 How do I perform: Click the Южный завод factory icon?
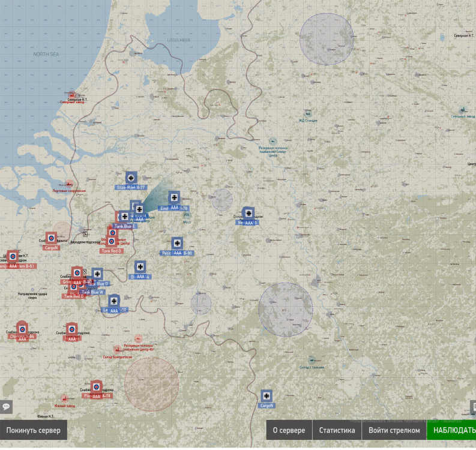64,399
